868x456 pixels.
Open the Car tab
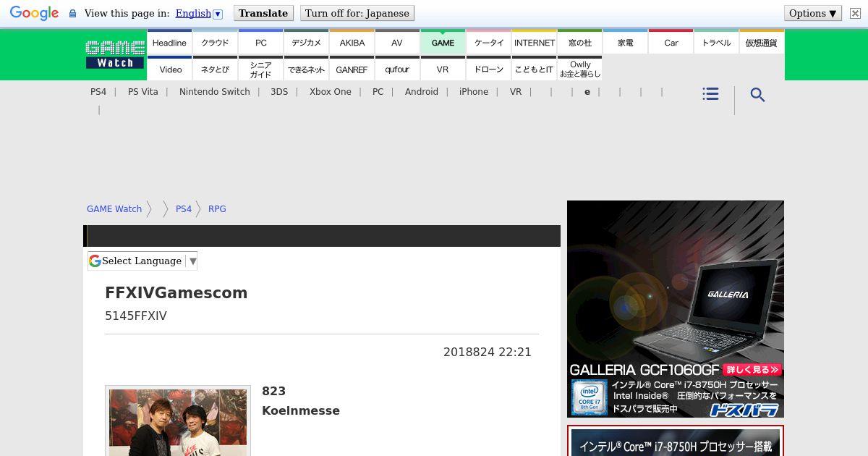point(671,43)
